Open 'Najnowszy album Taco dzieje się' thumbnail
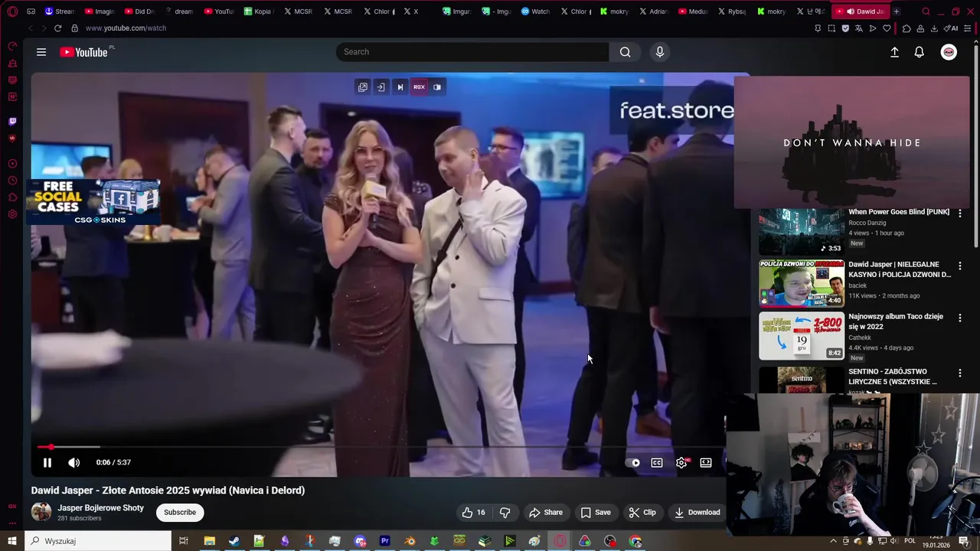Image resolution: width=980 pixels, height=551 pixels. [802, 335]
